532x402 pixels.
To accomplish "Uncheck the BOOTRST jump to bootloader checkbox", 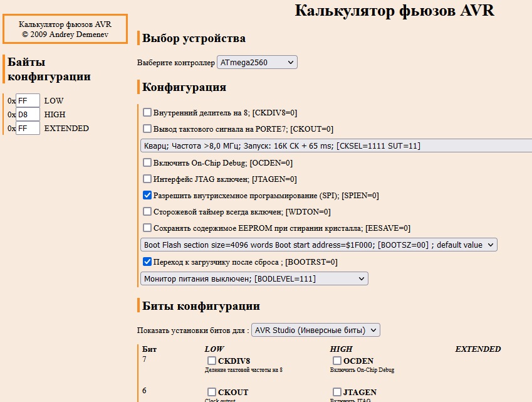I will 147,262.
